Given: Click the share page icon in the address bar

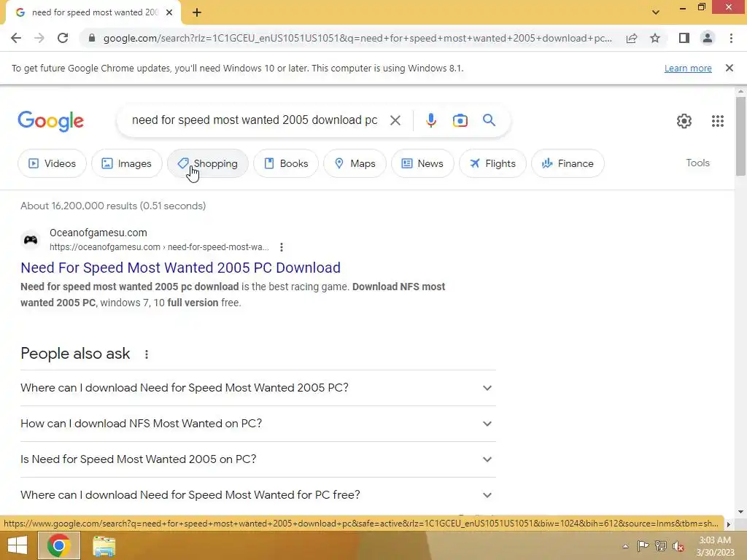Looking at the screenshot, I should [x=632, y=38].
